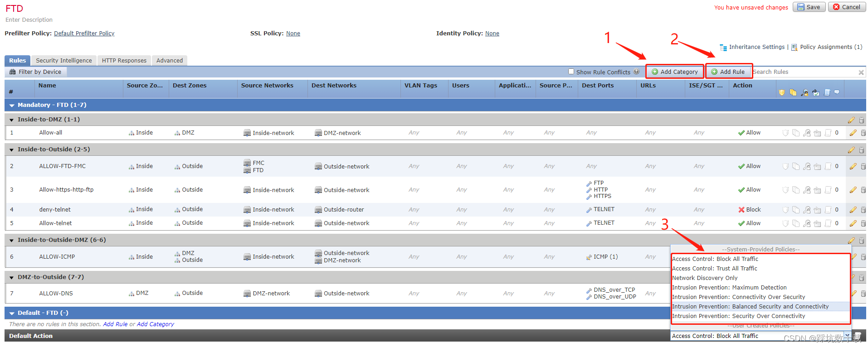This screenshot has height=347, width=868.
Task: Click the ALLOW-DNS rule name
Action: click(x=56, y=294)
